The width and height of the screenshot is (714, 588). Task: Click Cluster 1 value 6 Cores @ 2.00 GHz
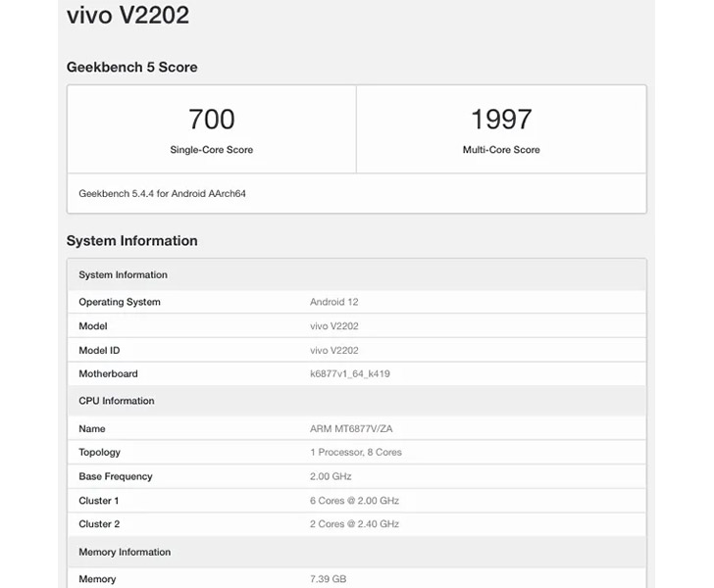[x=354, y=501]
